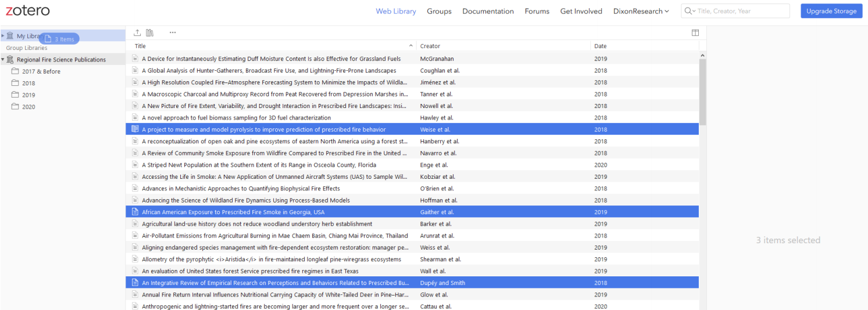Open the Web Library tab

coord(396,11)
